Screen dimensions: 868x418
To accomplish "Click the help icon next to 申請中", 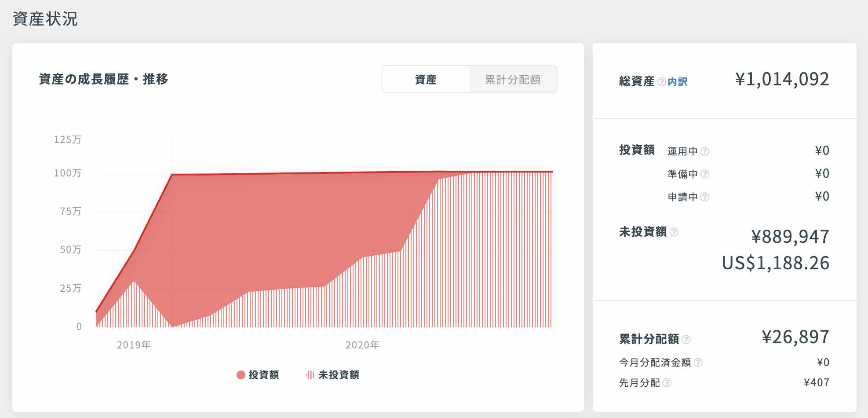I will (705, 197).
